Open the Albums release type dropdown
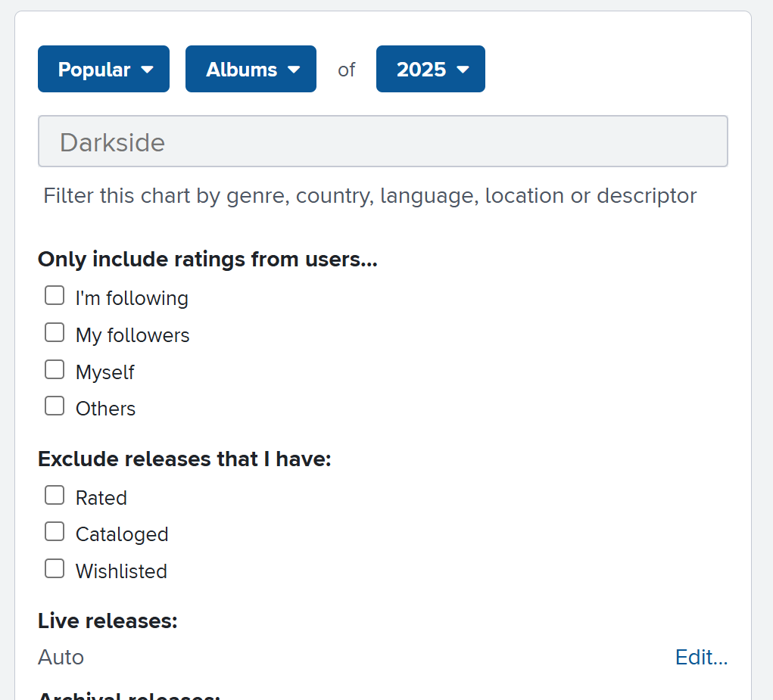The image size is (773, 700). (x=251, y=69)
